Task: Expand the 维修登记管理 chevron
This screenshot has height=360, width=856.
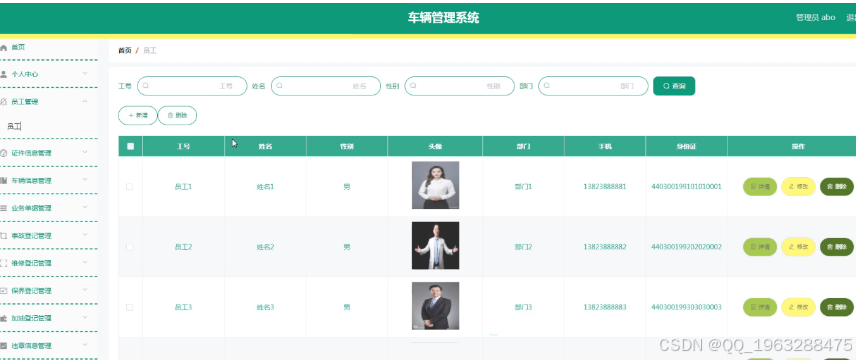Action: click(85, 262)
